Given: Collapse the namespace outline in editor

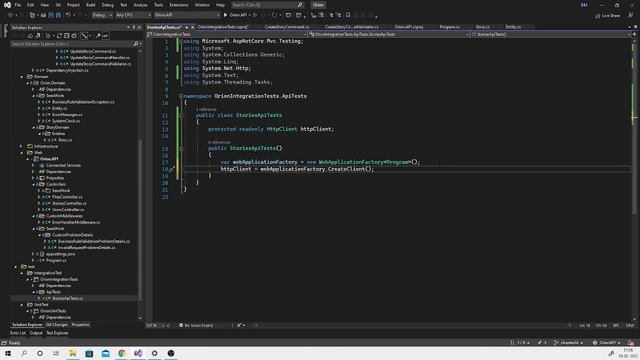Looking at the screenshot, I should [181, 96].
